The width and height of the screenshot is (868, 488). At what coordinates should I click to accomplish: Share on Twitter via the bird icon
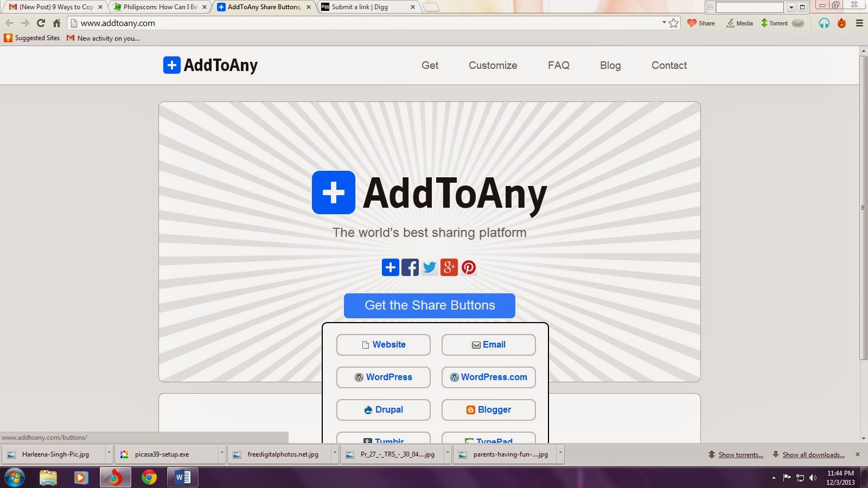(x=430, y=267)
